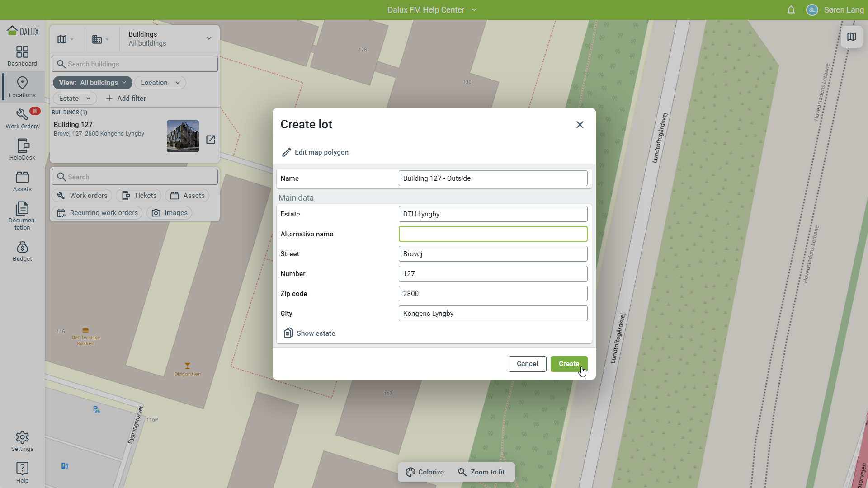Open HelpDesk from the sidebar
The height and width of the screenshot is (488, 868).
(22, 150)
